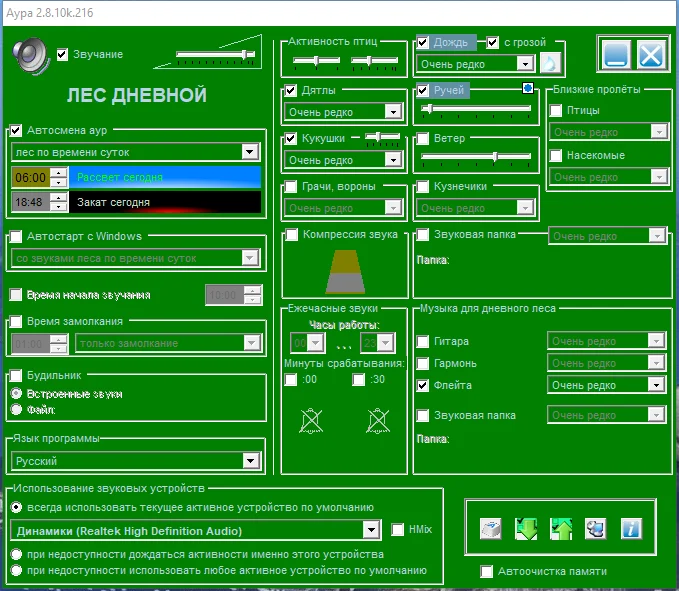This screenshot has height=591, width=679.
Task: Select Файл radio button under Будильник
Action: point(16,410)
